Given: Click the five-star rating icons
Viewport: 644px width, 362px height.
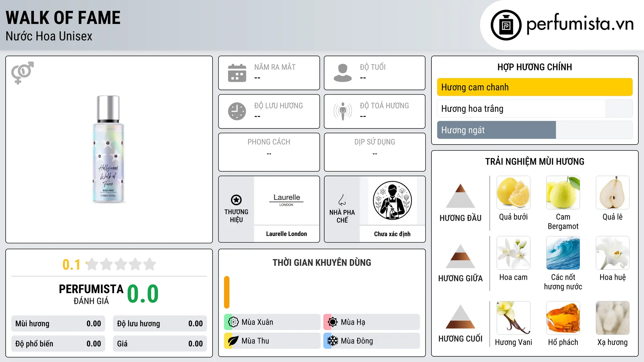Looking at the screenshot, I should tap(121, 264).
